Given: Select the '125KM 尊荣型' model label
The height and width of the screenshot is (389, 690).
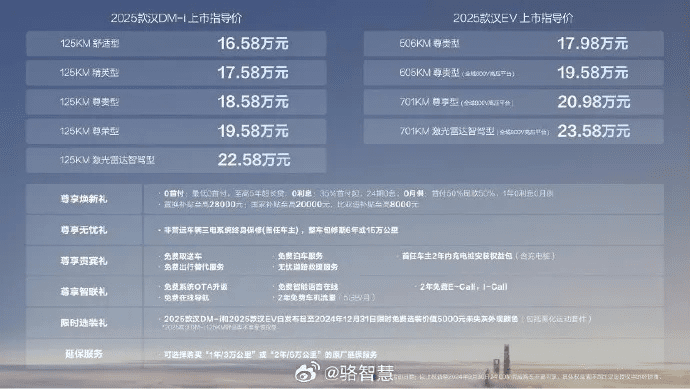Looking at the screenshot, I should (x=90, y=131).
